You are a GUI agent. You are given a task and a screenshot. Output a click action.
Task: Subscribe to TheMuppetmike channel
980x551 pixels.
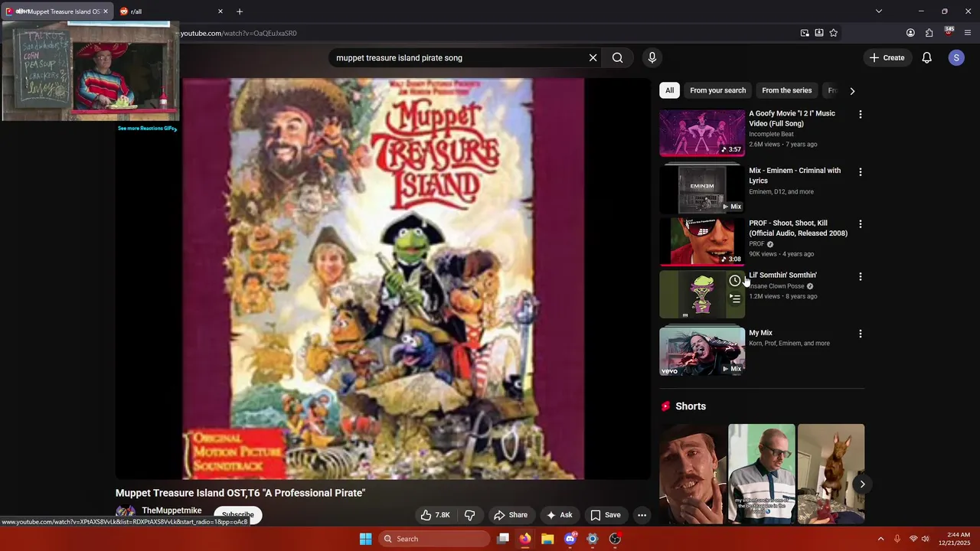(238, 515)
